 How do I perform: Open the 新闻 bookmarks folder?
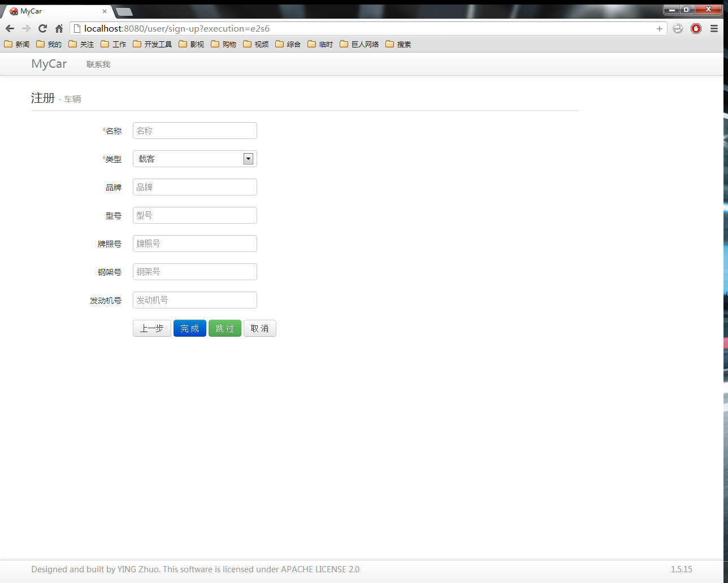[x=17, y=44]
